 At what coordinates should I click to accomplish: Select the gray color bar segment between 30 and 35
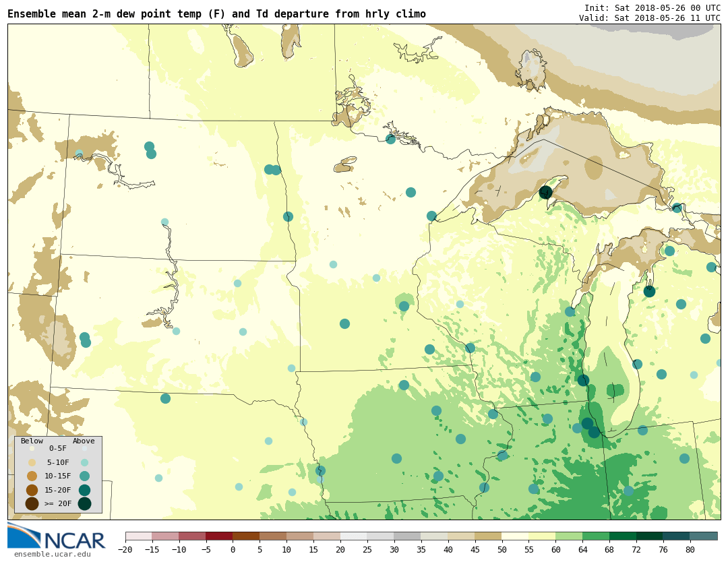[x=408, y=536]
